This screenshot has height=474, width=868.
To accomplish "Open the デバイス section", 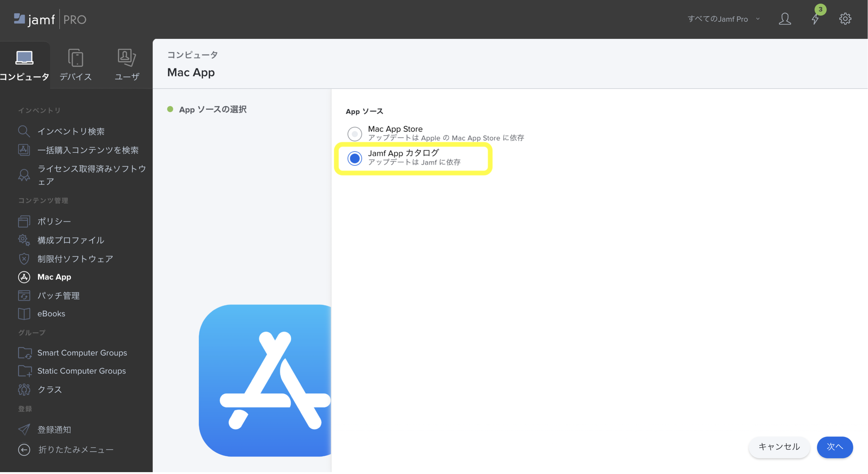I will [x=75, y=64].
